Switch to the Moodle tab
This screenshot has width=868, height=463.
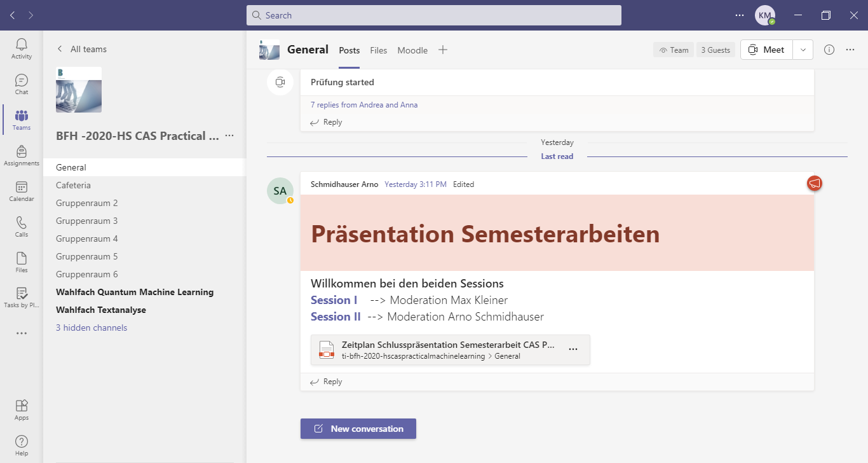pyautogui.click(x=412, y=50)
